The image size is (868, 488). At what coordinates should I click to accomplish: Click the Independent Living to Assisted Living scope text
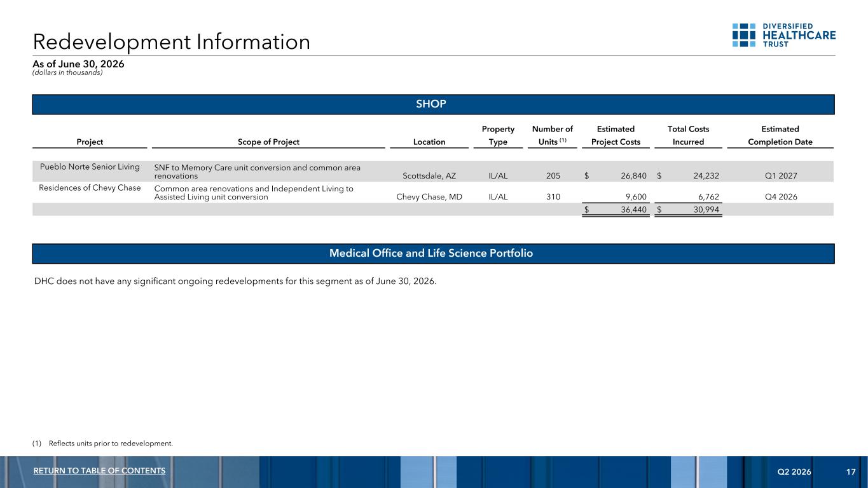click(x=254, y=193)
